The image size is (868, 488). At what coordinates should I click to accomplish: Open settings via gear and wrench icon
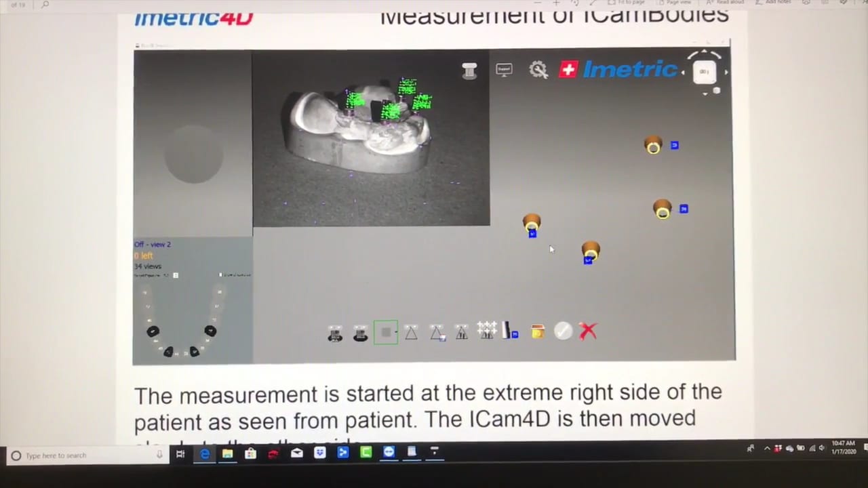coord(538,70)
